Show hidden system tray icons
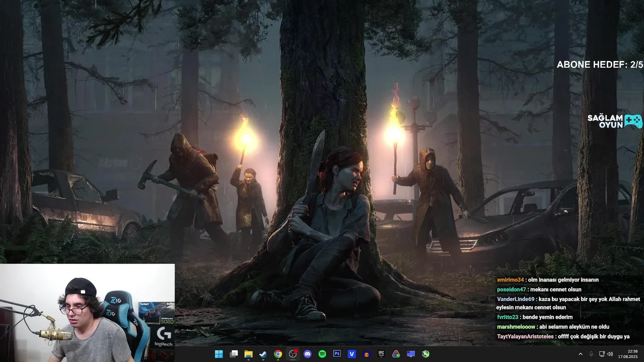This screenshot has width=644, height=362. (x=581, y=354)
